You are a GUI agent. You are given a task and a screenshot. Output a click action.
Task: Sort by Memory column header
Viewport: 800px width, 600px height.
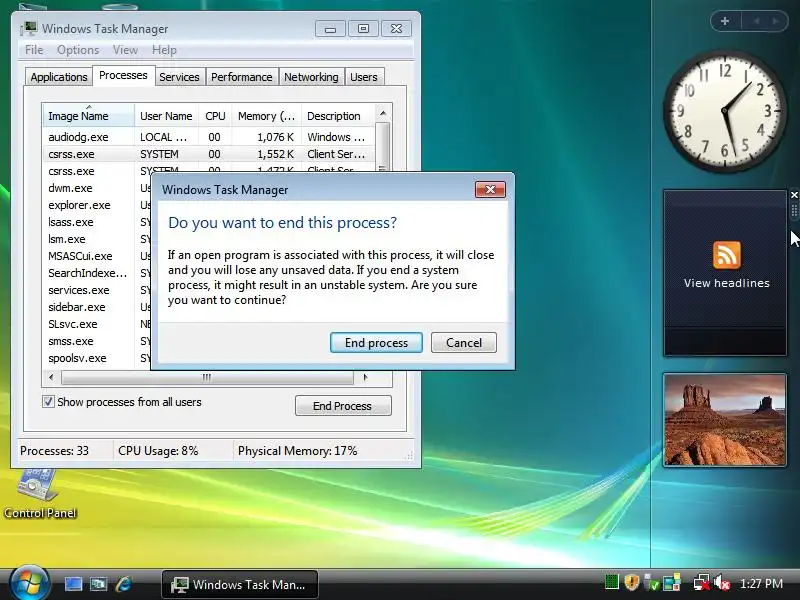coord(266,116)
